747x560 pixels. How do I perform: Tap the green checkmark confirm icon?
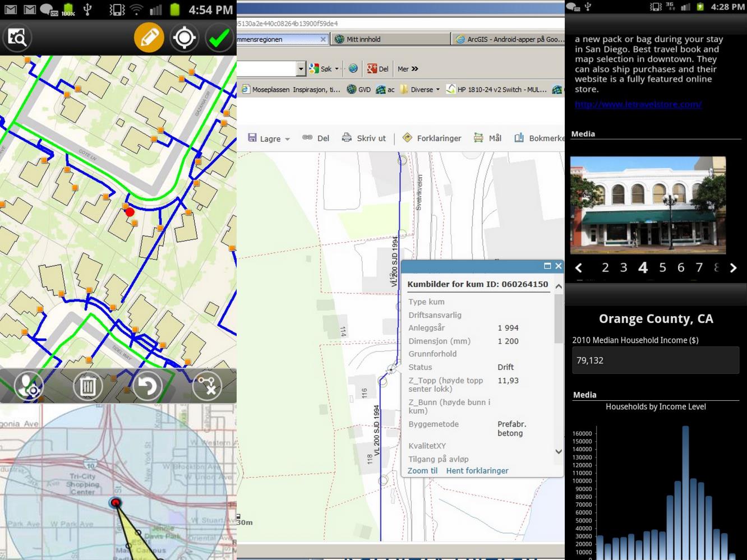pos(219,38)
